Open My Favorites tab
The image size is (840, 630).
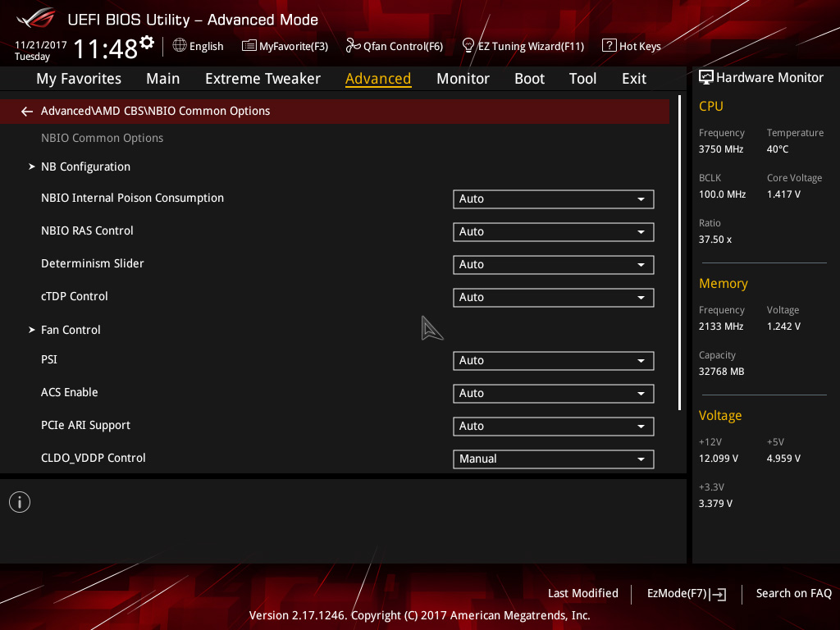pyautogui.click(x=79, y=79)
